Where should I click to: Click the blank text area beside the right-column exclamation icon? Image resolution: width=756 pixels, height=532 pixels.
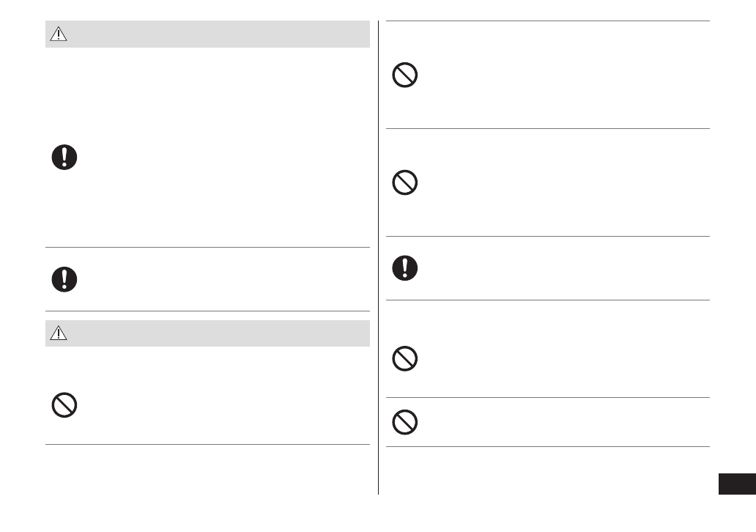click(564, 267)
